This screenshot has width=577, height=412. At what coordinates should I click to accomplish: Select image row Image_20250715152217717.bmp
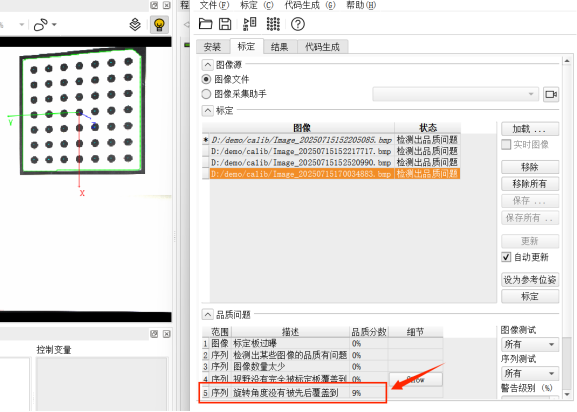335,151
